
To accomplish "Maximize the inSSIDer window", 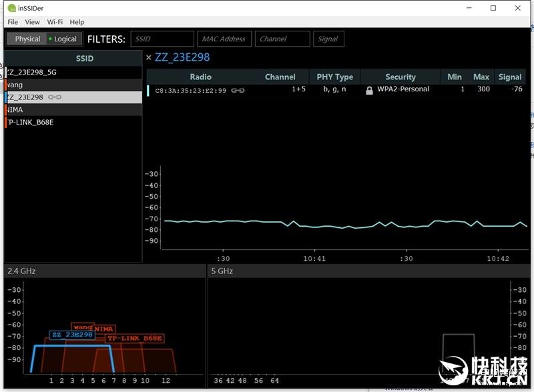I will [493, 8].
